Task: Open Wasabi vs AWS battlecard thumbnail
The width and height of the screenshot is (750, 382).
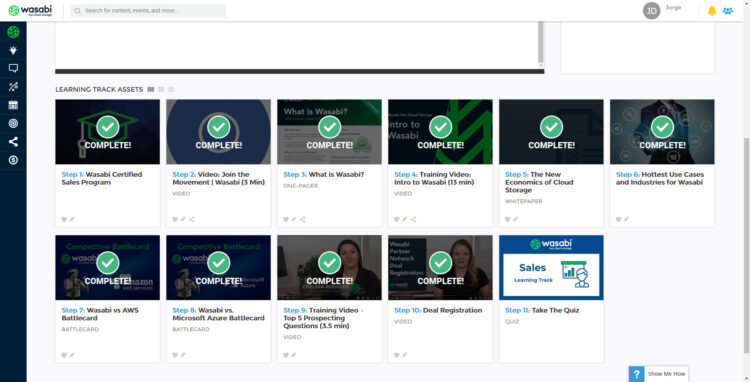Action: [108, 268]
